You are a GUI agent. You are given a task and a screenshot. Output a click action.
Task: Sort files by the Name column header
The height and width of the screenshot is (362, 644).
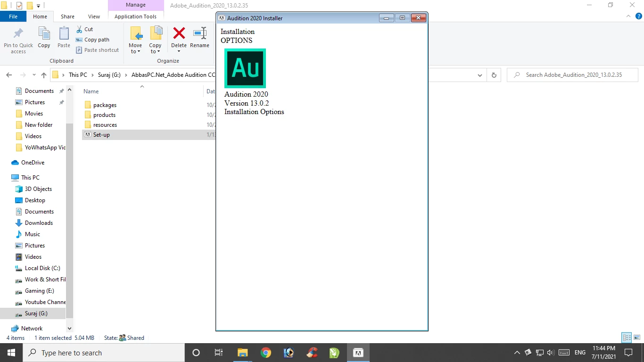[91, 91]
